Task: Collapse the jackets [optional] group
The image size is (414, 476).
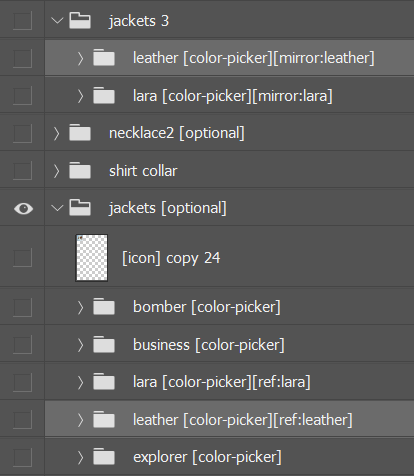Action: (x=57, y=208)
